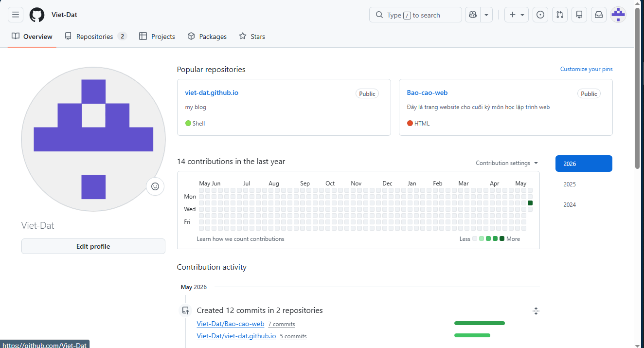Click the large profile avatar picture

(93, 139)
